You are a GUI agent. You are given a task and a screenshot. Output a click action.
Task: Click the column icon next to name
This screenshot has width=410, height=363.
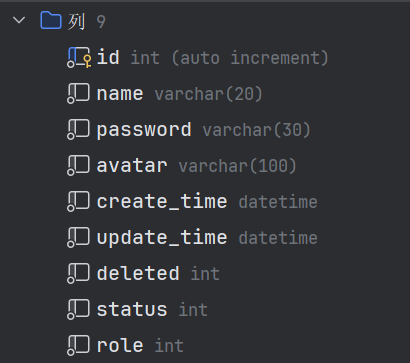(78, 93)
